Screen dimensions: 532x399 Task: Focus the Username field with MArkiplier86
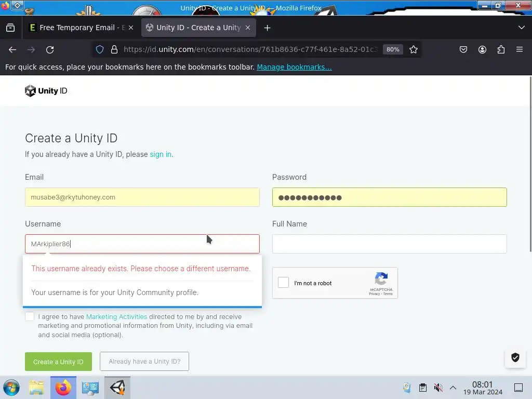pyautogui.click(x=142, y=244)
